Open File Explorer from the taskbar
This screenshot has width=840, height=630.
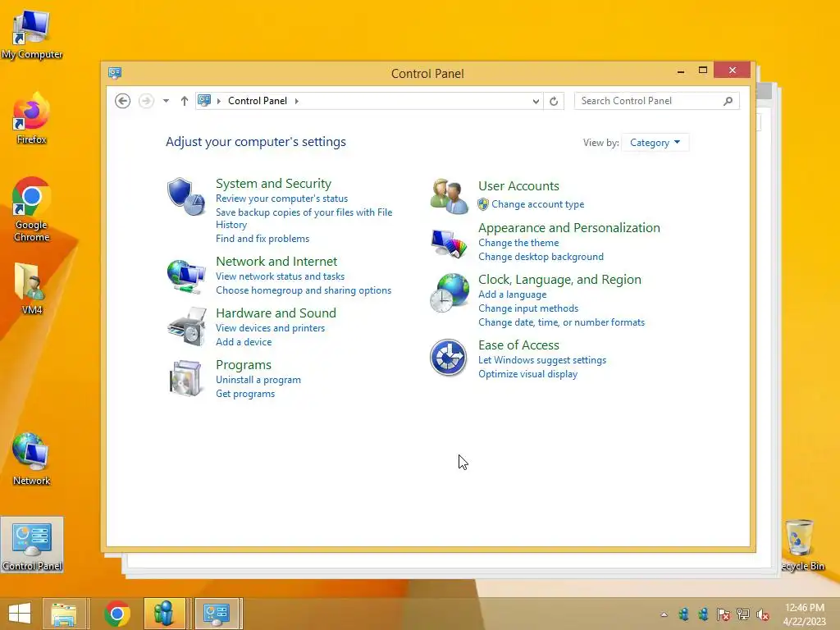tap(64, 614)
